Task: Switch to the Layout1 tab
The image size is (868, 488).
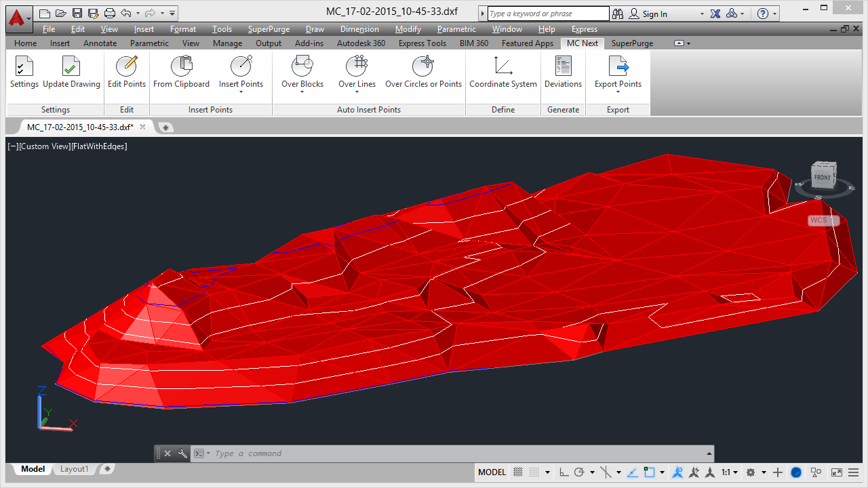Action: (75, 469)
